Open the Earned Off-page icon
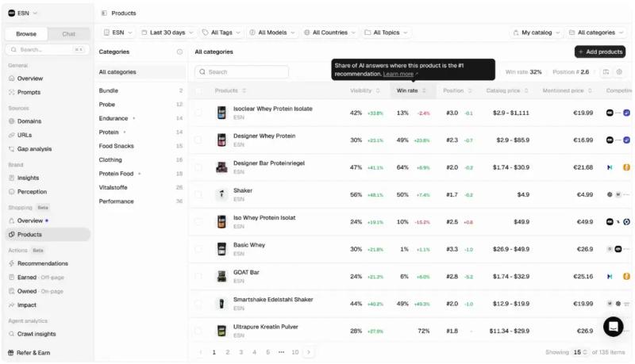 coord(11,278)
